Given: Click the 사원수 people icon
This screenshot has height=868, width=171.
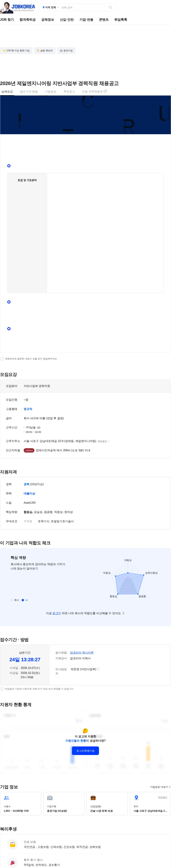Looking at the screenshot, I should point(6,798).
